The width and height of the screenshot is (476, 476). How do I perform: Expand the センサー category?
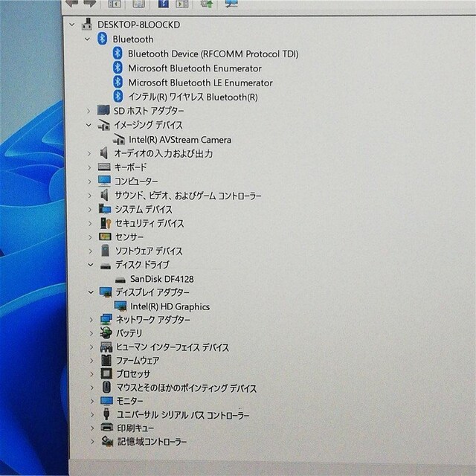[91, 237]
